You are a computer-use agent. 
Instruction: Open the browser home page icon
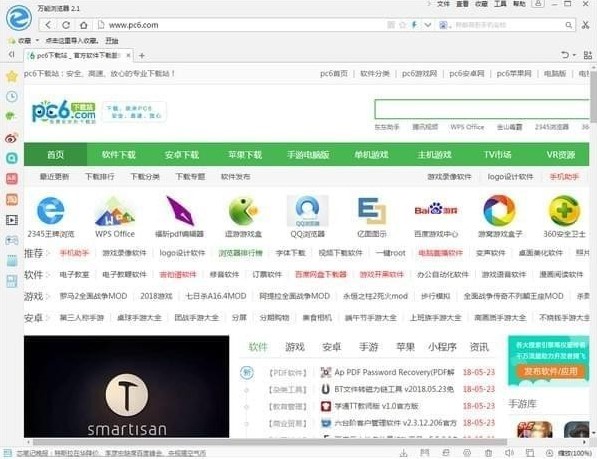click(x=83, y=25)
